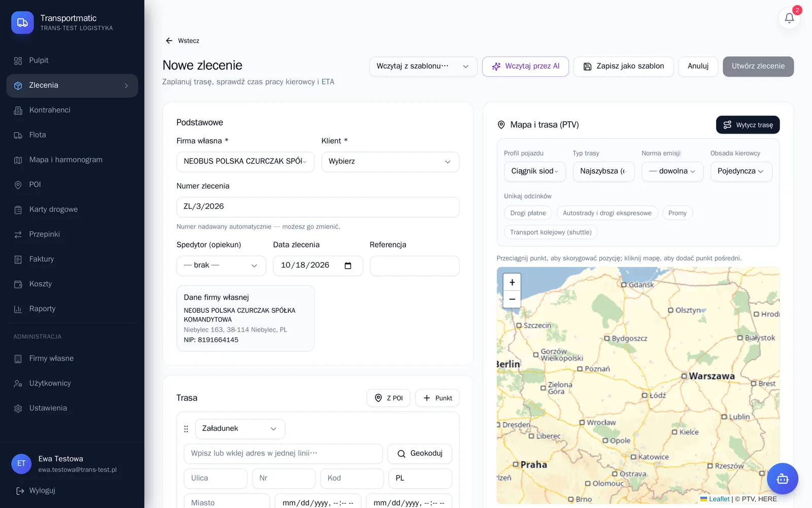The image size is (812, 508).
Task: Click the calendar icon in Data zlecenia
Action: click(x=348, y=266)
